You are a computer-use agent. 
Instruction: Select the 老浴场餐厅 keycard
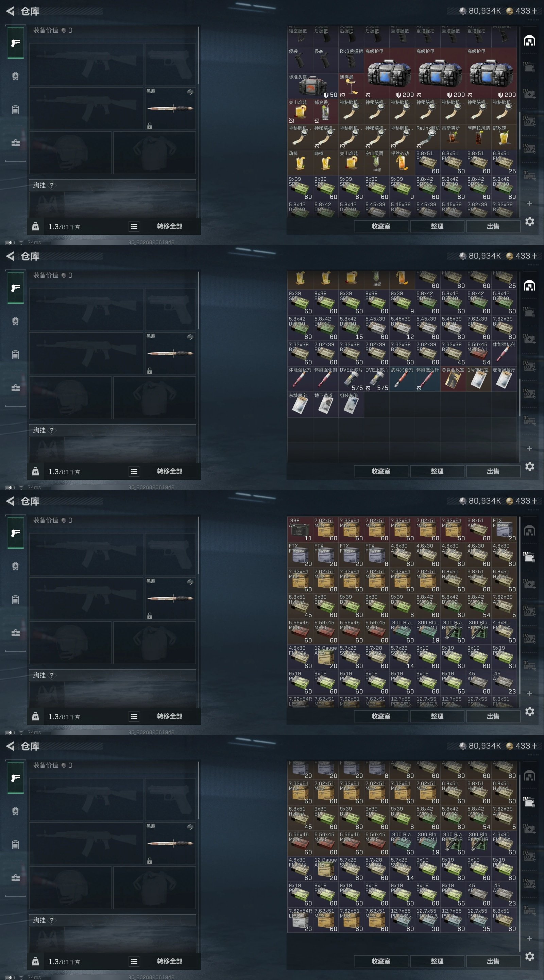pyautogui.click(x=504, y=379)
